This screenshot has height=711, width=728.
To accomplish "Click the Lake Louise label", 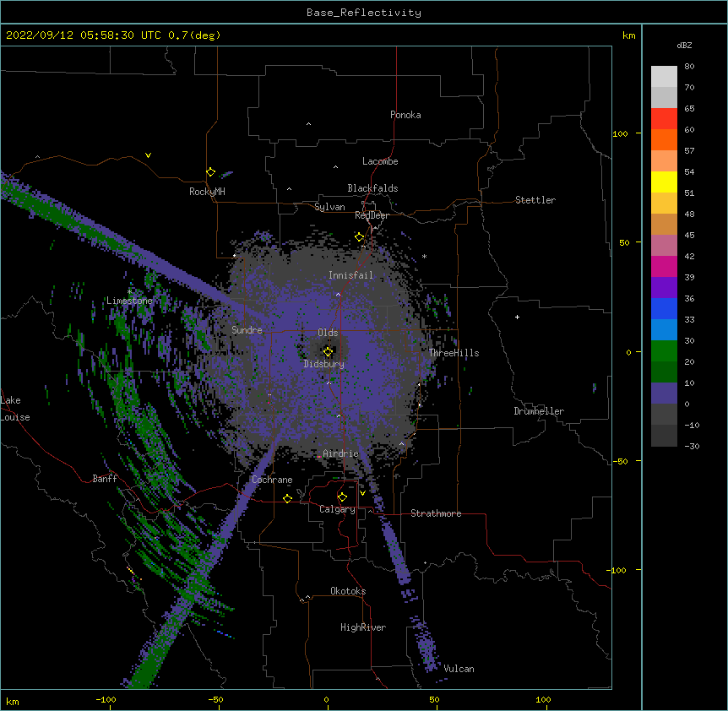I will [15, 409].
